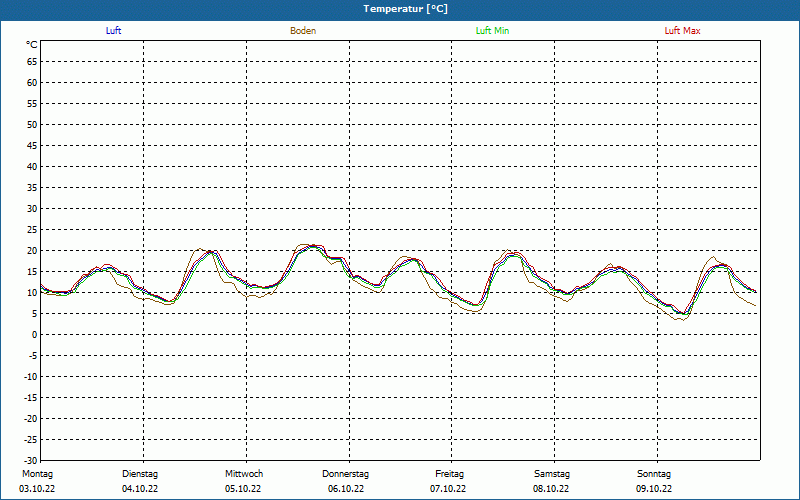Image resolution: width=800 pixels, height=500 pixels.
Task: Click the 'Donnerstag' day label
Action: pos(345,474)
